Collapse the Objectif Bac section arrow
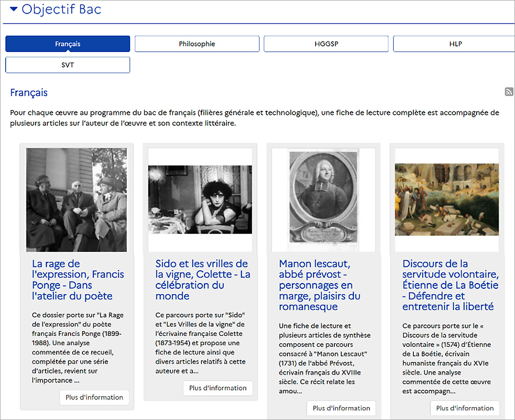 pos(14,9)
